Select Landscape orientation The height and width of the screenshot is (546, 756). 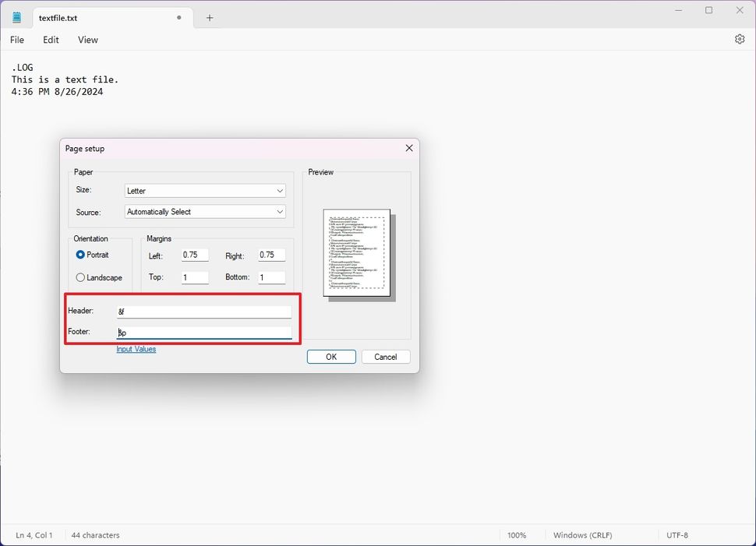click(x=80, y=277)
